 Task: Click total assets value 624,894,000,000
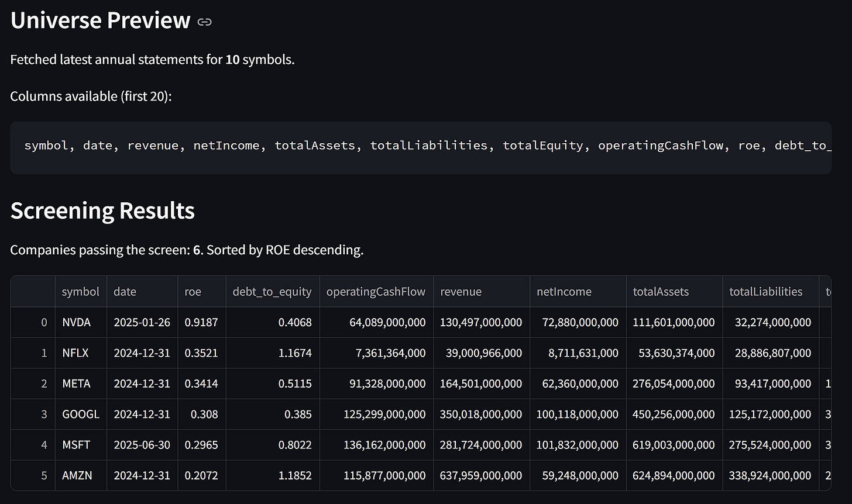point(674,475)
